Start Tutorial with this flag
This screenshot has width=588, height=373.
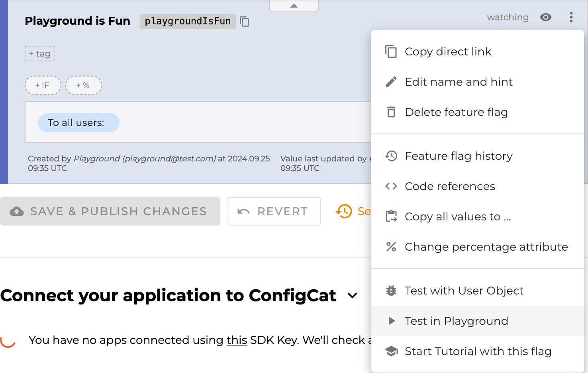tap(478, 351)
